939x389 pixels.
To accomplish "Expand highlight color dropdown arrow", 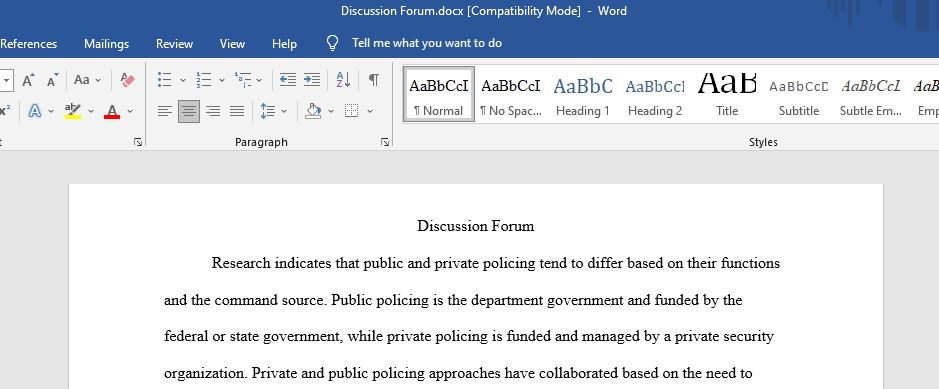I will tap(91, 111).
